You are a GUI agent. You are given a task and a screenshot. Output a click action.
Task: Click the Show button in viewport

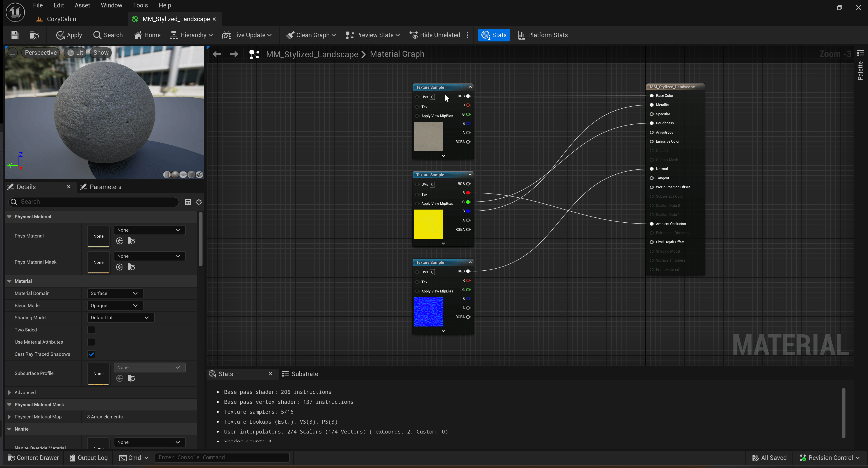pos(100,52)
